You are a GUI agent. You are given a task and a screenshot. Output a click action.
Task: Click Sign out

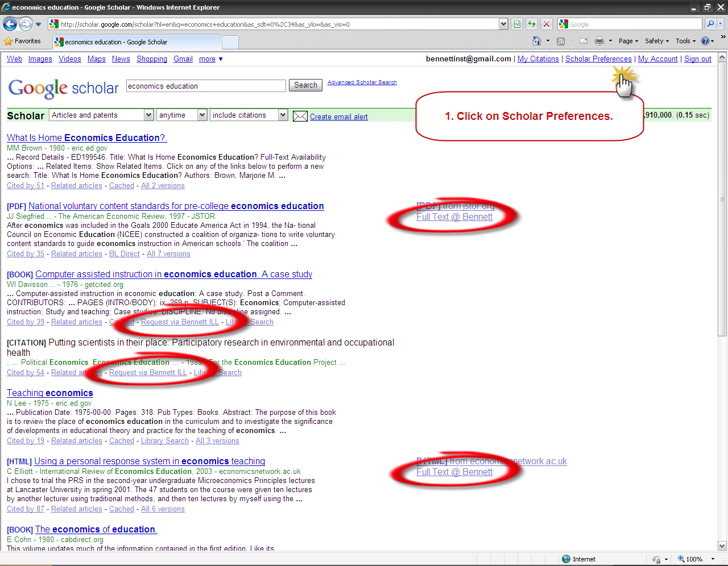tap(697, 59)
